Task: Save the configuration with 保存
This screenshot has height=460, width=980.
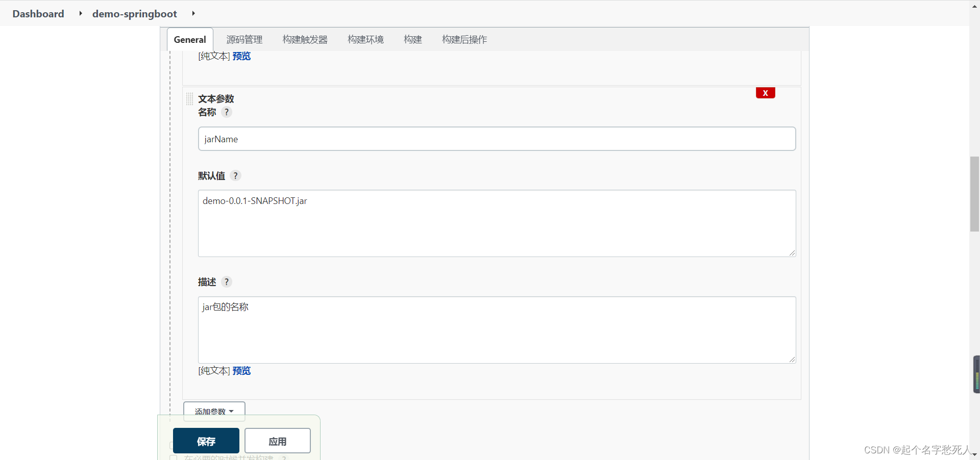Action: (206, 441)
